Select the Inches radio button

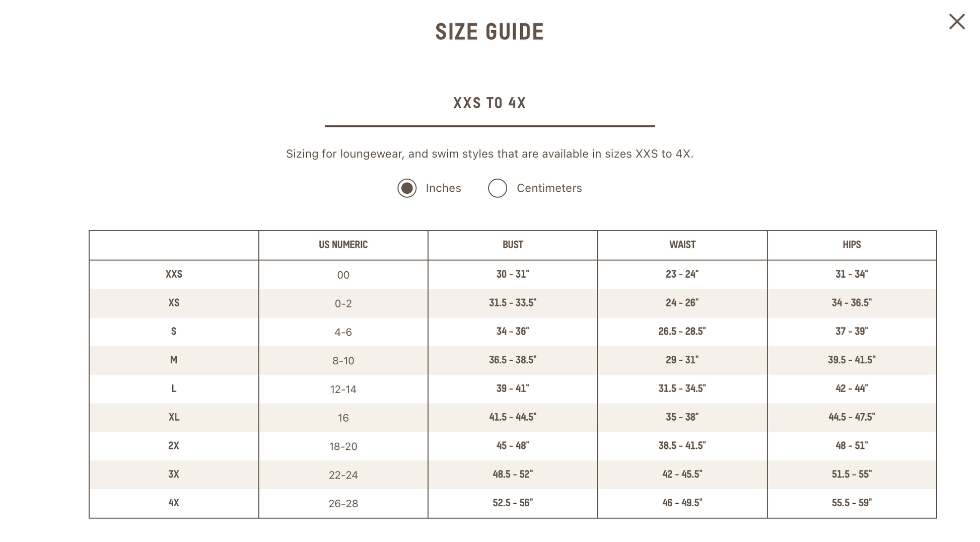point(407,188)
